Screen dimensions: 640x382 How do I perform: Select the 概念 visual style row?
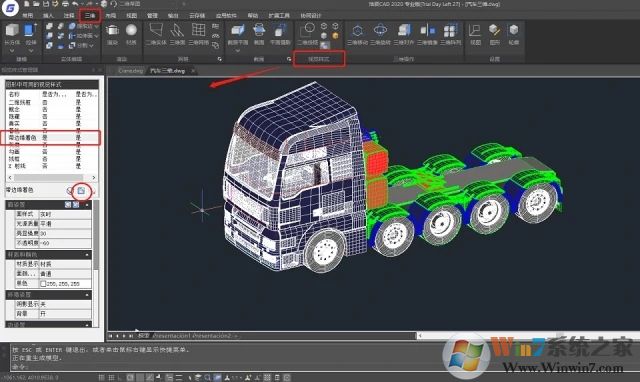click(x=51, y=109)
